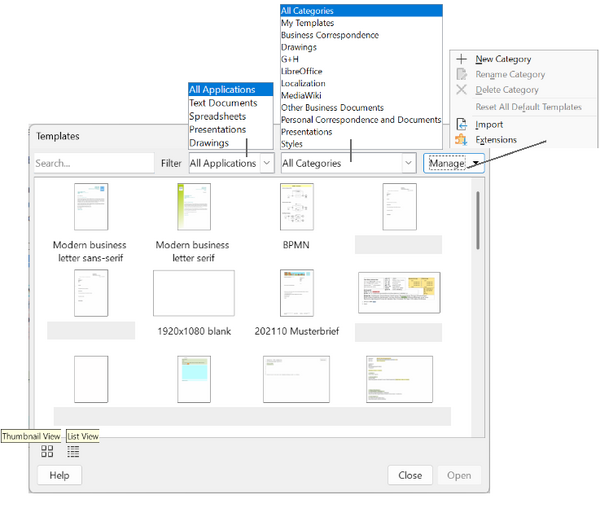Click the Extensions icon in Manage menu
The width and height of the screenshot is (600, 508).
tap(461, 140)
